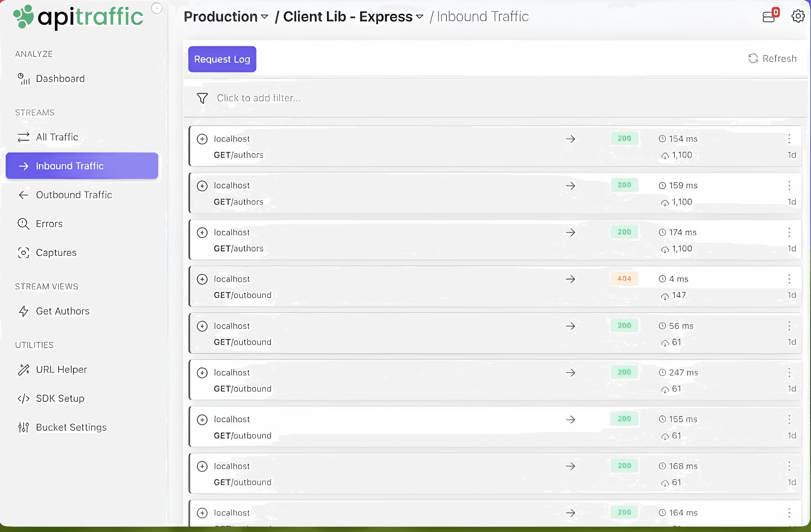This screenshot has width=811, height=532.
Task: Click the "4 ms" duration text
Action: (679, 279)
